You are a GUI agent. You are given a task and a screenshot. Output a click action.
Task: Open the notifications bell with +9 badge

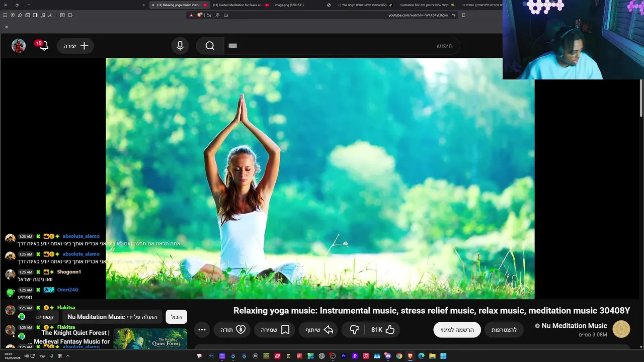pyautogui.click(x=42, y=46)
